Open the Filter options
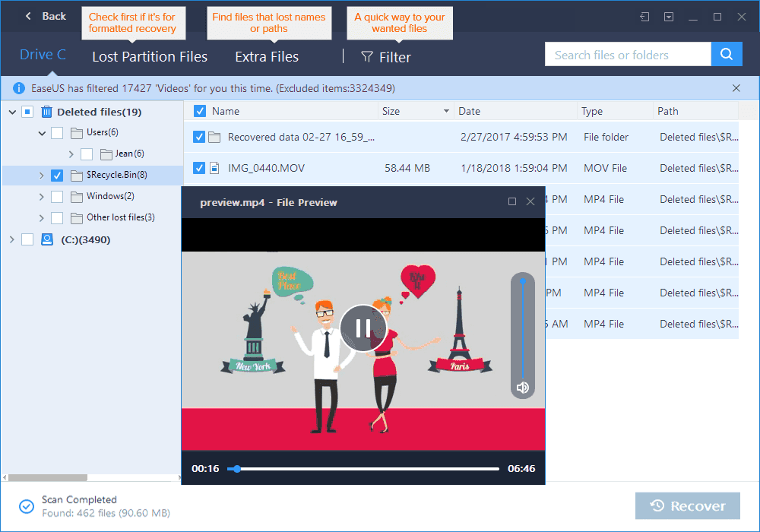760x532 pixels. tap(386, 57)
